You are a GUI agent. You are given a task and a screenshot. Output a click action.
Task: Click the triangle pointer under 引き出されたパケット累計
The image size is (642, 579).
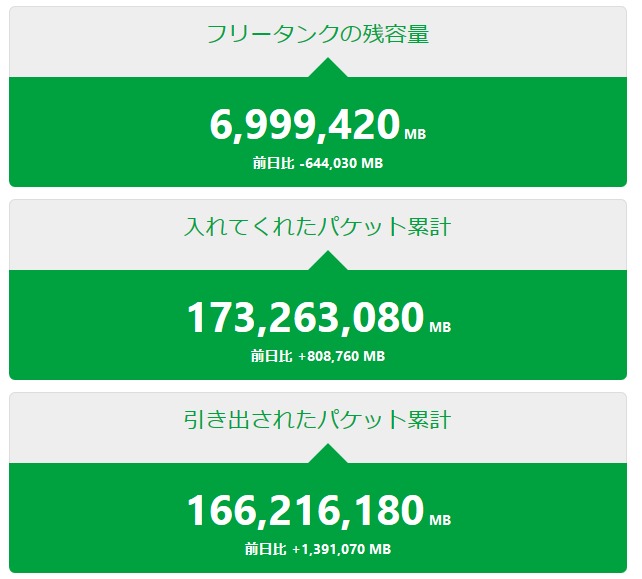point(327,455)
